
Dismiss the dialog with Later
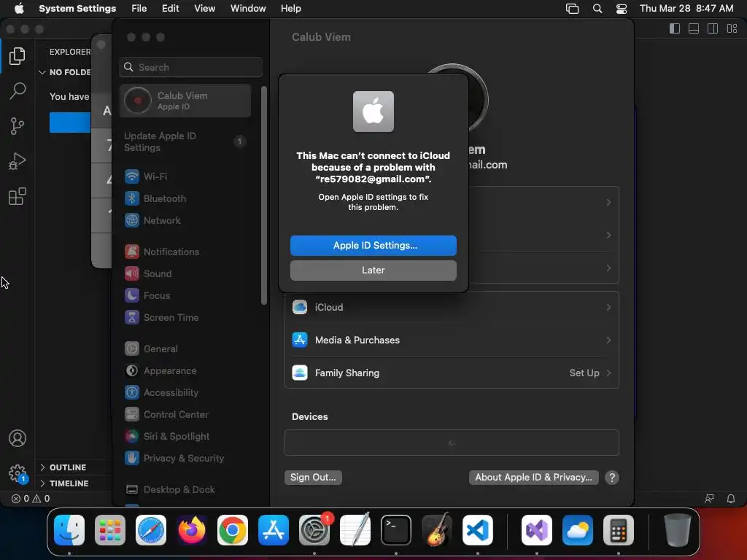pyautogui.click(x=373, y=271)
